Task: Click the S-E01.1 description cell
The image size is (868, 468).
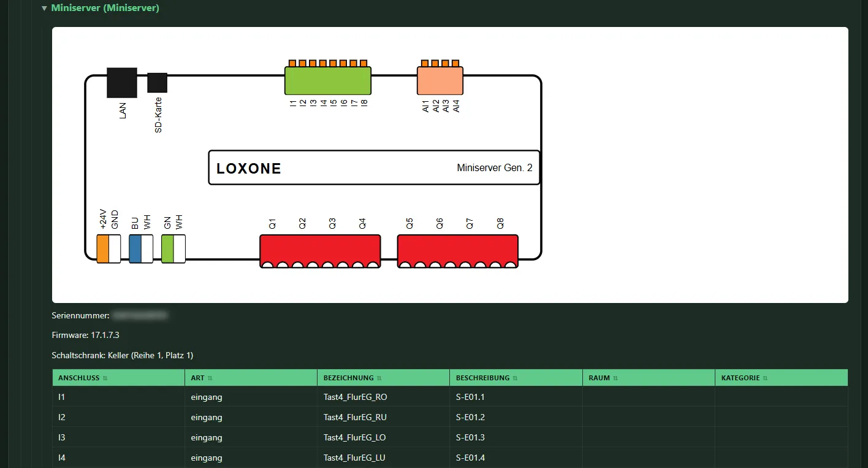Action: (516, 397)
